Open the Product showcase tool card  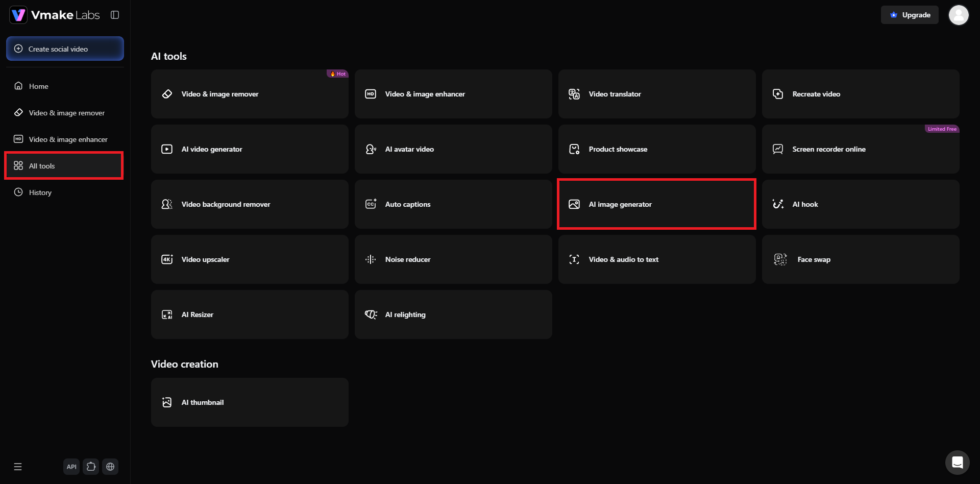point(657,149)
